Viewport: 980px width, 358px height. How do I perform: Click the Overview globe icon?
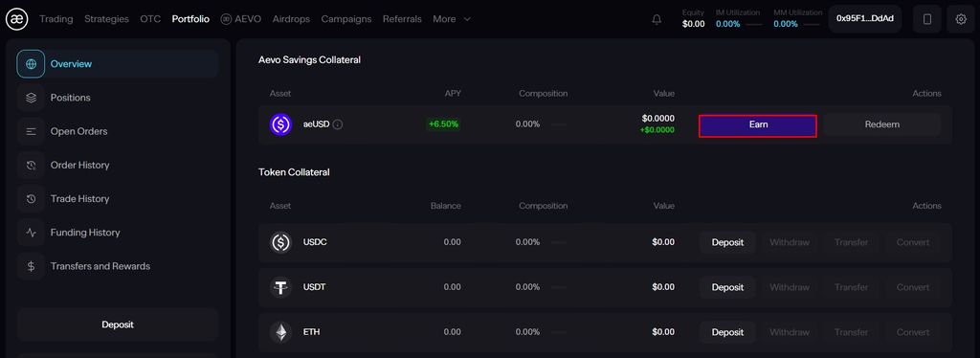(x=32, y=64)
